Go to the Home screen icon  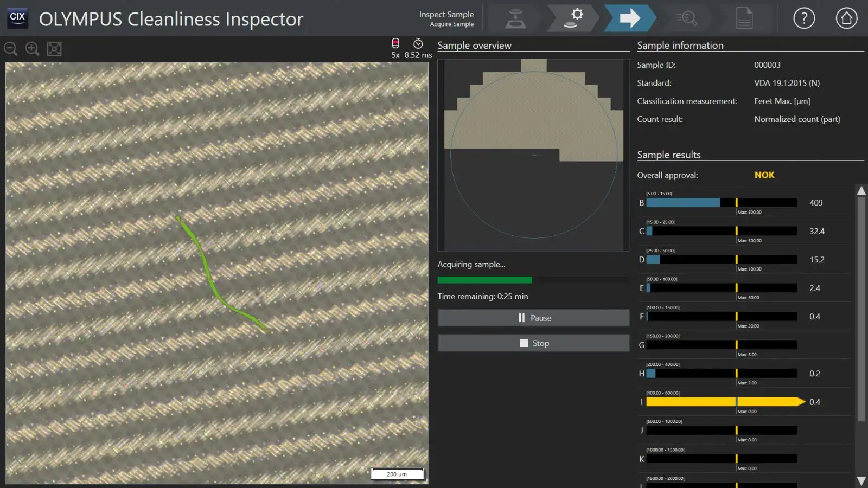(x=846, y=18)
